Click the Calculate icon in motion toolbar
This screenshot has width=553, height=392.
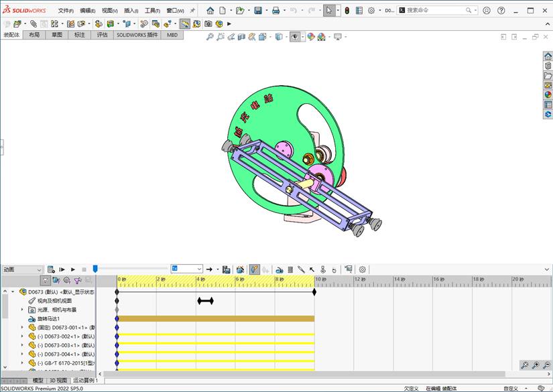point(51,269)
